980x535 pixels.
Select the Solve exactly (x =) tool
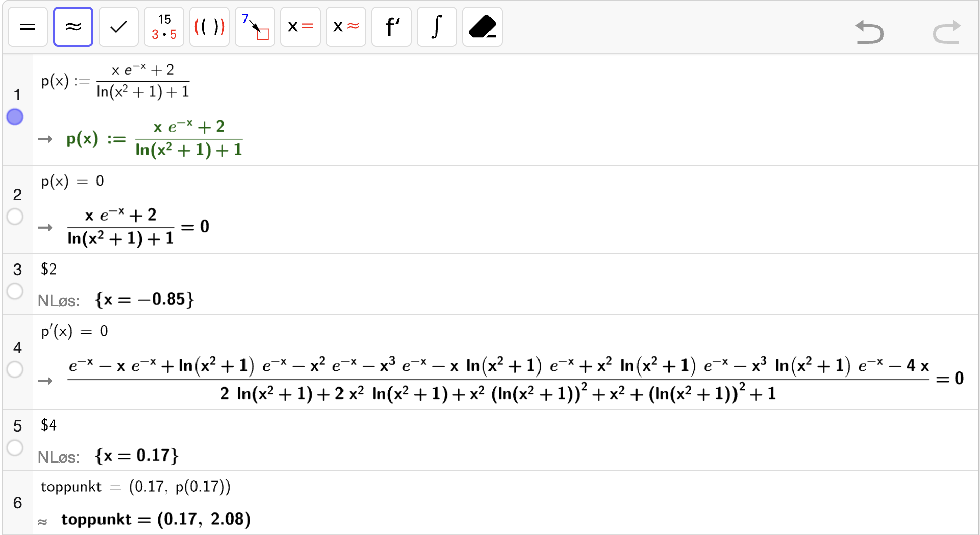tap(301, 27)
